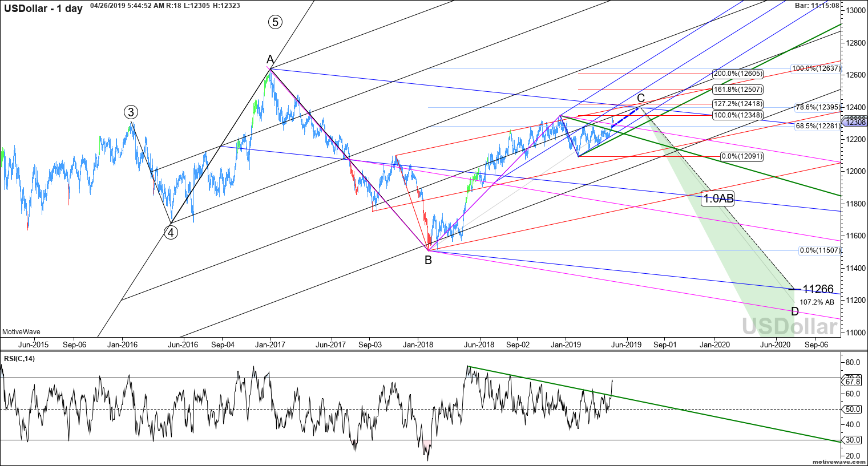
Task: Select the circled 4 wave label
Action: point(171,232)
